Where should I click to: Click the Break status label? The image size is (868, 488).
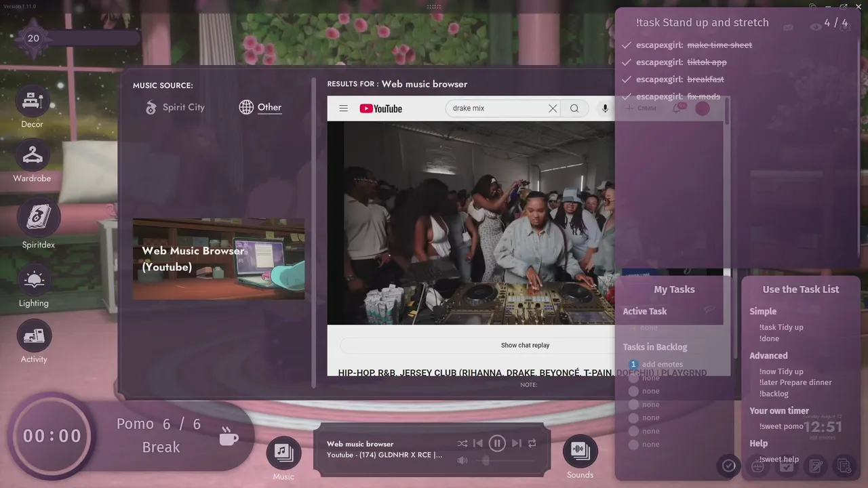point(161,447)
